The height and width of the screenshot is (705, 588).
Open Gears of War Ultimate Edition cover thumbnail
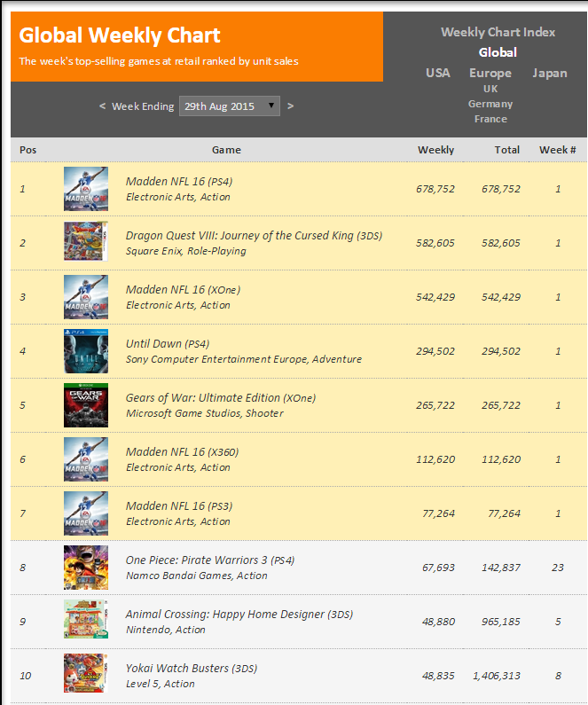click(86, 405)
